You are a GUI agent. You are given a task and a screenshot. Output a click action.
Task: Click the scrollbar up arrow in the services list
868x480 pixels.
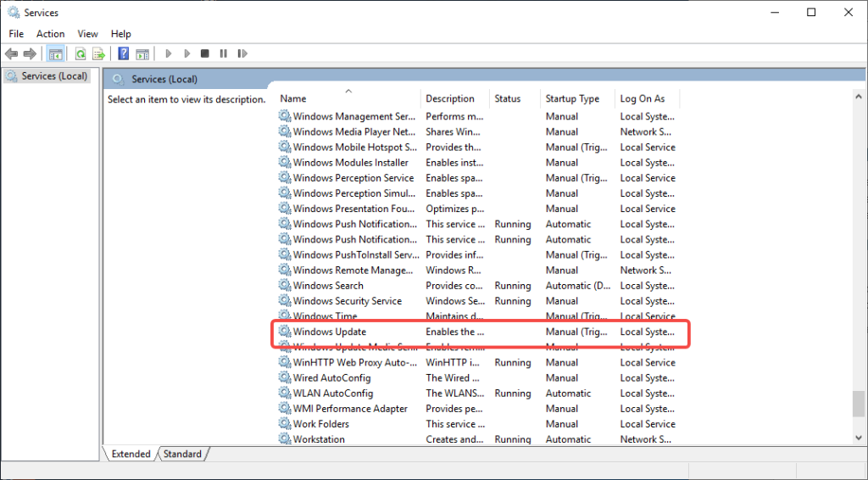pyautogui.click(x=859, y=97)
